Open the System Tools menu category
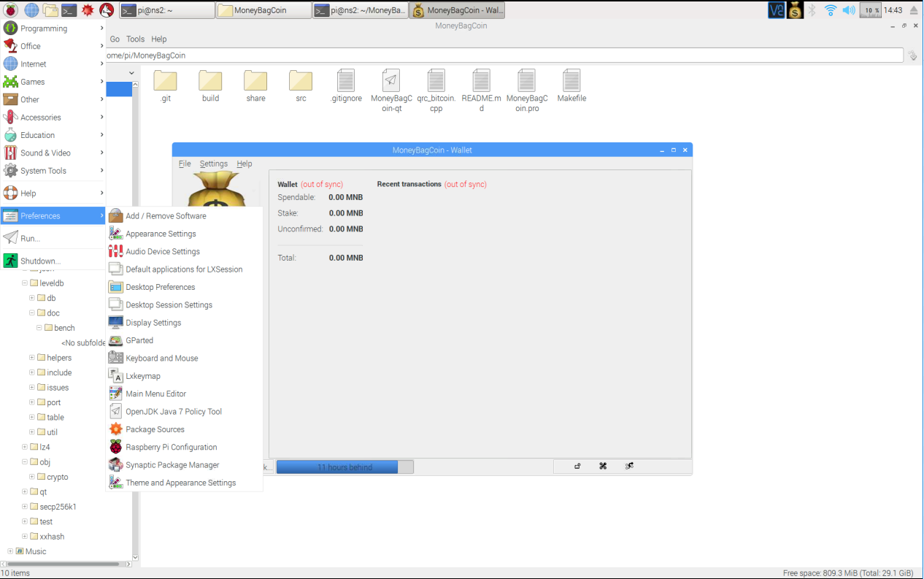Viewport: 924px width, 579px height. click(x=53, y=171)
